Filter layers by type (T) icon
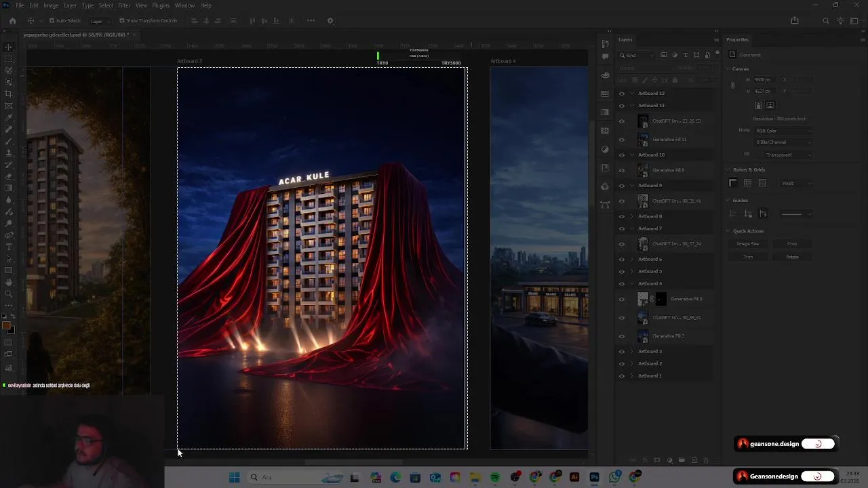Image resolution: width=868 pixels, height=488 pixels. 686,55
